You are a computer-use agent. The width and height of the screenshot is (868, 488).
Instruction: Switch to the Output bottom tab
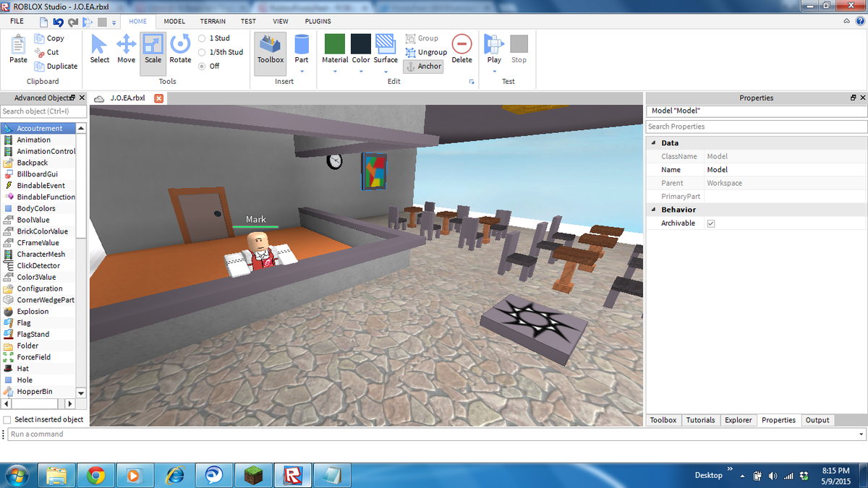click(817, 420)
